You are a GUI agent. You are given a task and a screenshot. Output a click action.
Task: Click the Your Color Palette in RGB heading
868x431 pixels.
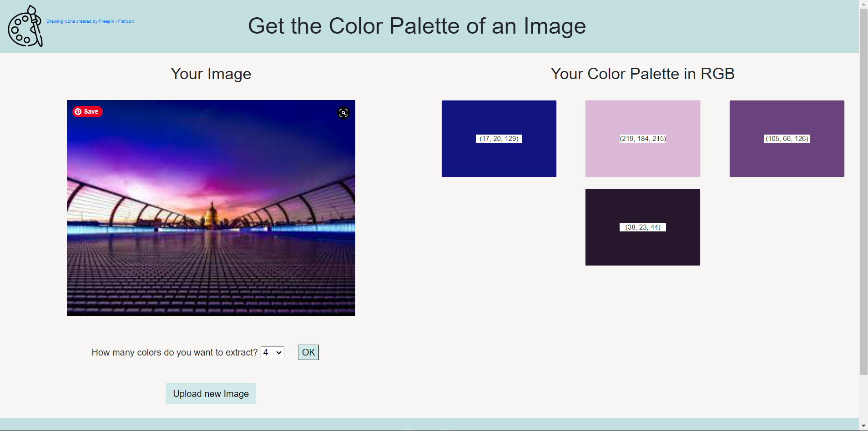642,73
